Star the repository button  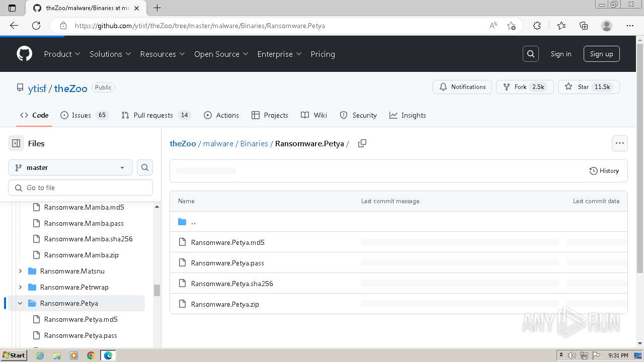[589, 87]
